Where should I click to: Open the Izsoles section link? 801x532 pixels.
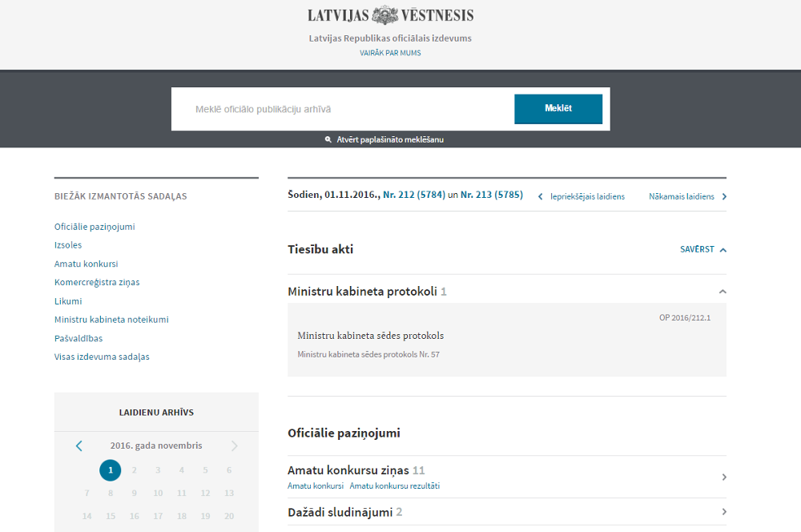tap(68, 245)
